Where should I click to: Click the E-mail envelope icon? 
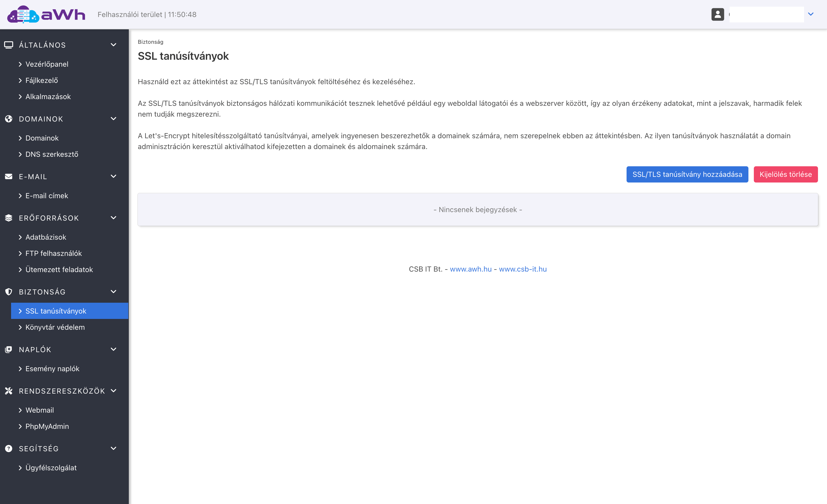9,176
